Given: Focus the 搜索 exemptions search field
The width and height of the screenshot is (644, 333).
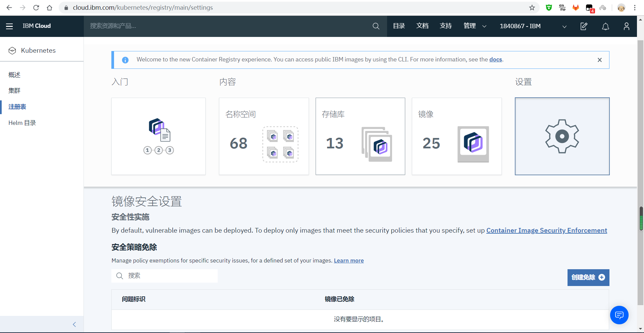Looking at the screenshot, I should [164, 276].
